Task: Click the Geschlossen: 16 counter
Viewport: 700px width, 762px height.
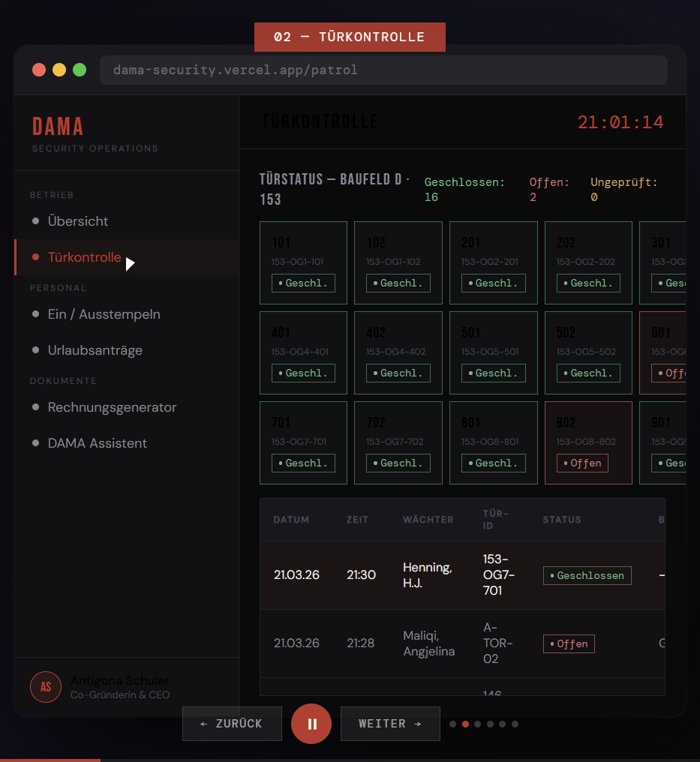Action: click(x=464, y=190)
